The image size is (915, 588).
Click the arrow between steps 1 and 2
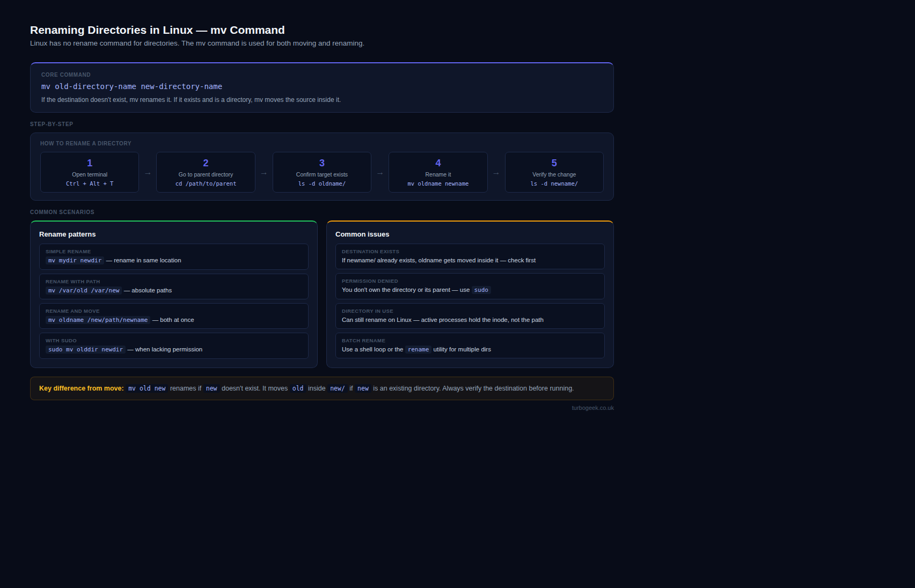tap(148, 173)
